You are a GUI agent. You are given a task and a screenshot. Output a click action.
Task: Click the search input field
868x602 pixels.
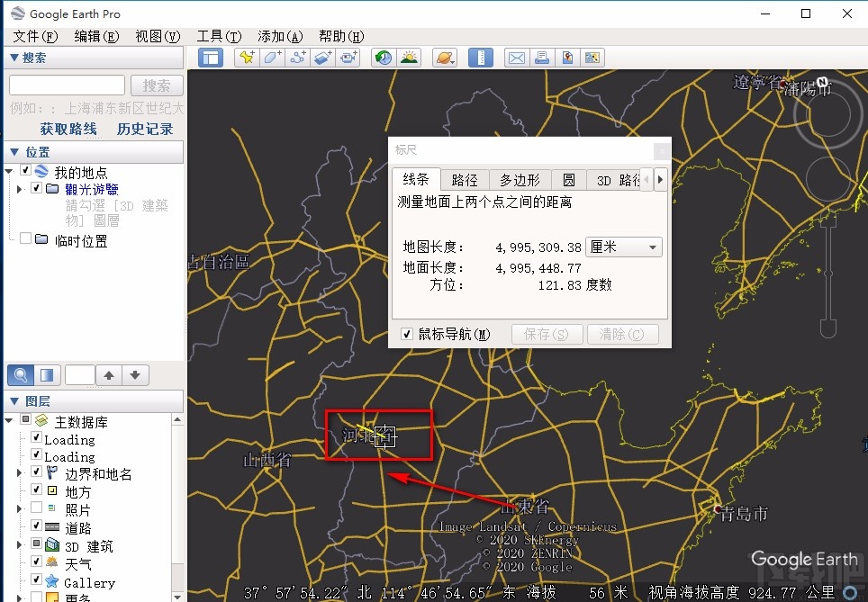(x=67, y=85)
